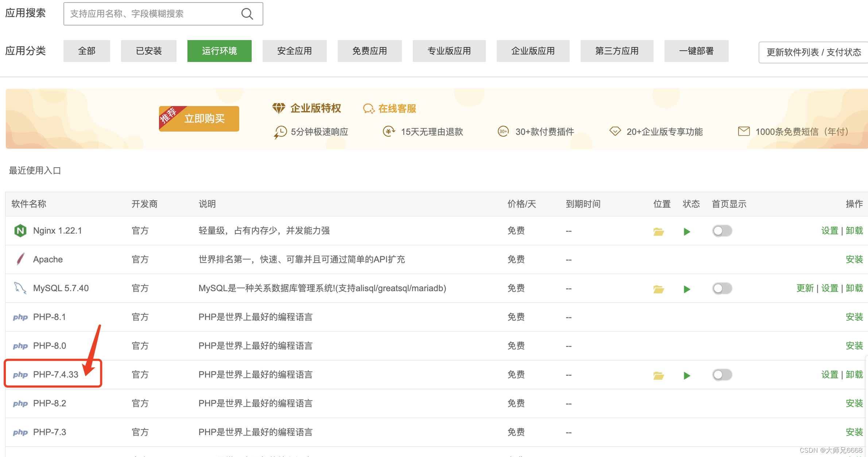Click PHP-8.0 安装 link
868x457 pixels.
click(855, 346)
